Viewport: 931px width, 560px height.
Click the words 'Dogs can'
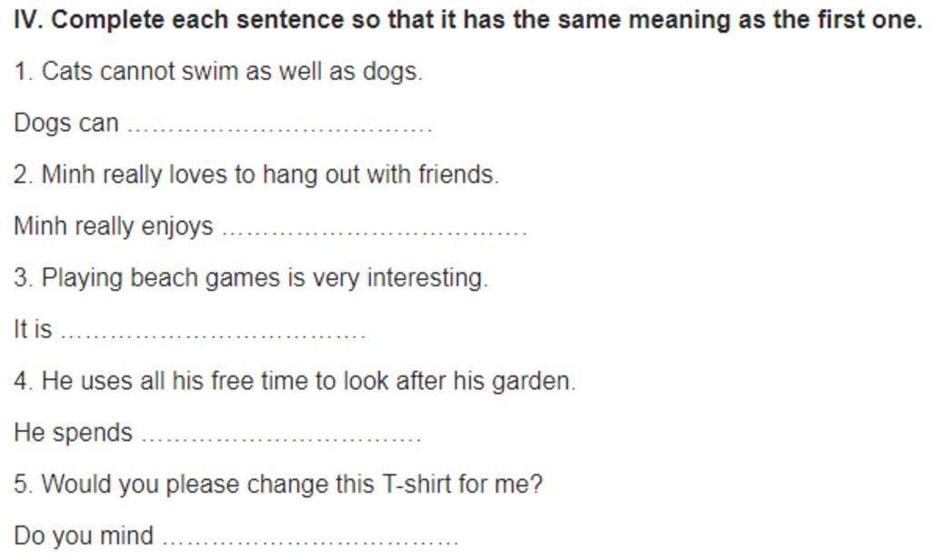tap(65, 124)
